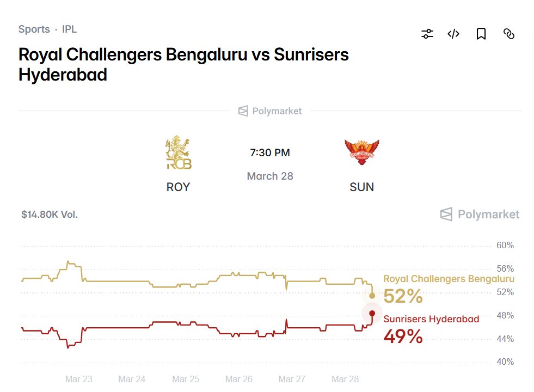Viewport: 534px width, 392px height.
Task: Open the chart filter settings sliders icon
Action: point(427,34)
